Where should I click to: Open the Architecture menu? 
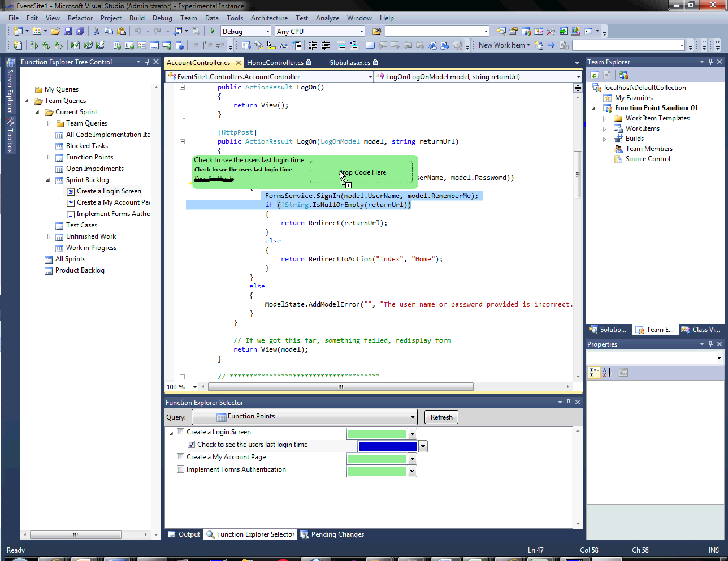tap(269, 18)
